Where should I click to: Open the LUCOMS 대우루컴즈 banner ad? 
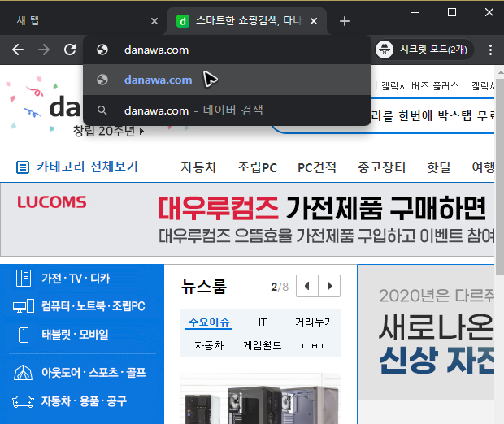247,219
